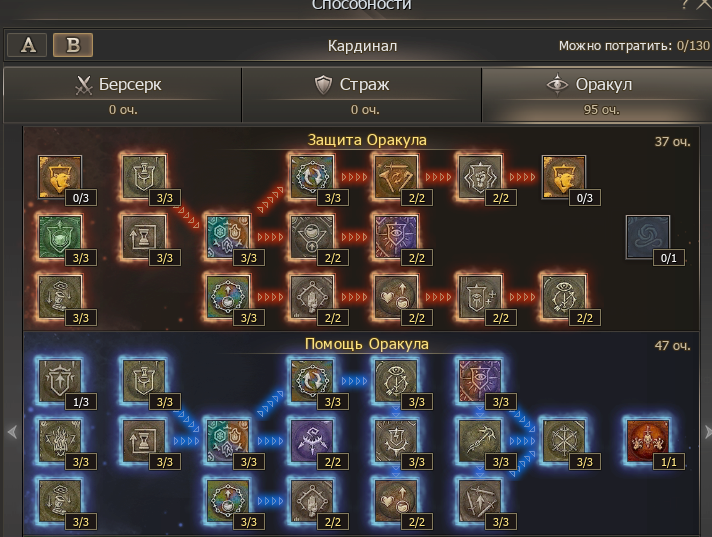Select the green shield skill in Защита Оракула
Viewport: 712px width, 537px height.
point(60,237)
